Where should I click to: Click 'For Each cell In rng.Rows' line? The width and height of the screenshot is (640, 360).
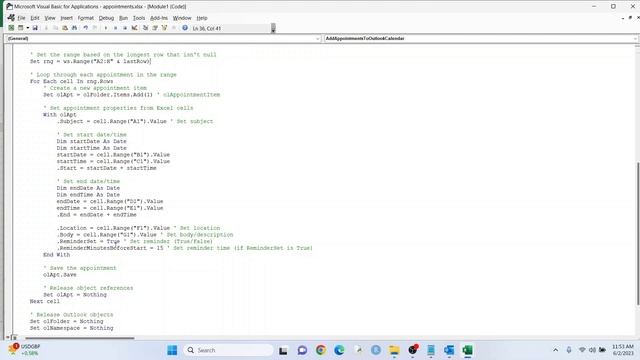click(x=71, y=81)
